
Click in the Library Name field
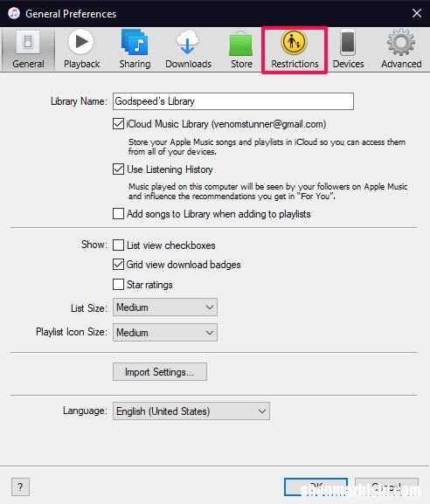(233, 101)
